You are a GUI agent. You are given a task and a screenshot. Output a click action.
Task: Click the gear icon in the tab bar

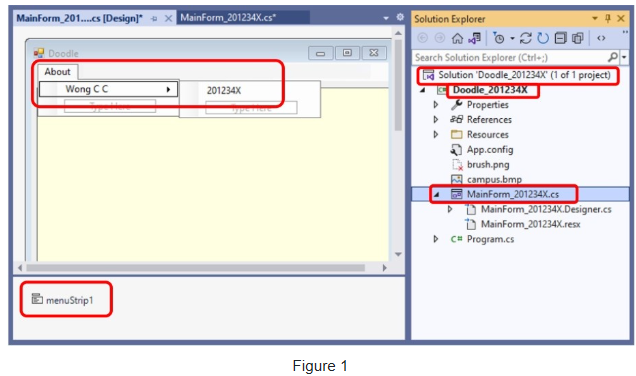coord(400,17)
